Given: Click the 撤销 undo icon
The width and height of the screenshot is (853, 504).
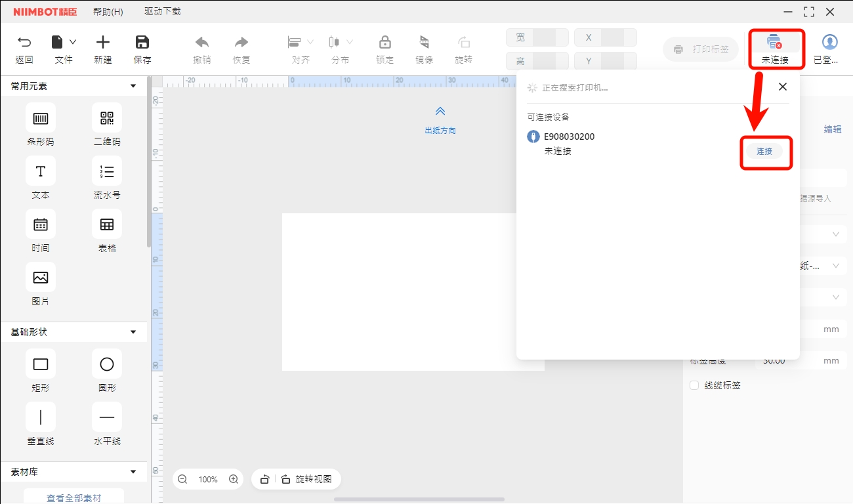Looking at the screenshot, I should pyautogui.click(x=202, y=43).
